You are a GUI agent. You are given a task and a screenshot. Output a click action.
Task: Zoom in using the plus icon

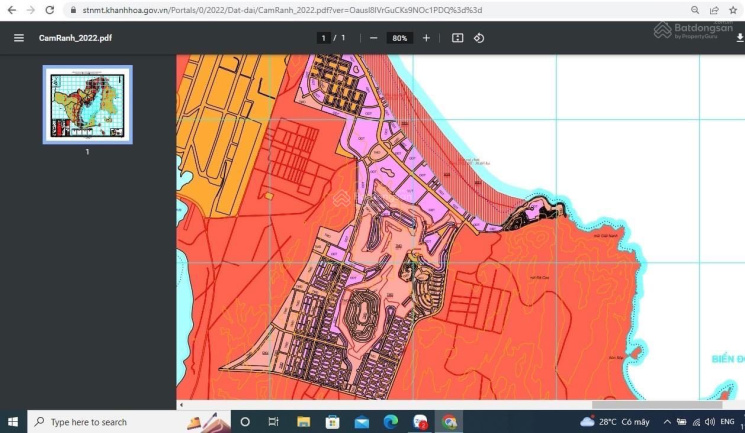(426, 38)
